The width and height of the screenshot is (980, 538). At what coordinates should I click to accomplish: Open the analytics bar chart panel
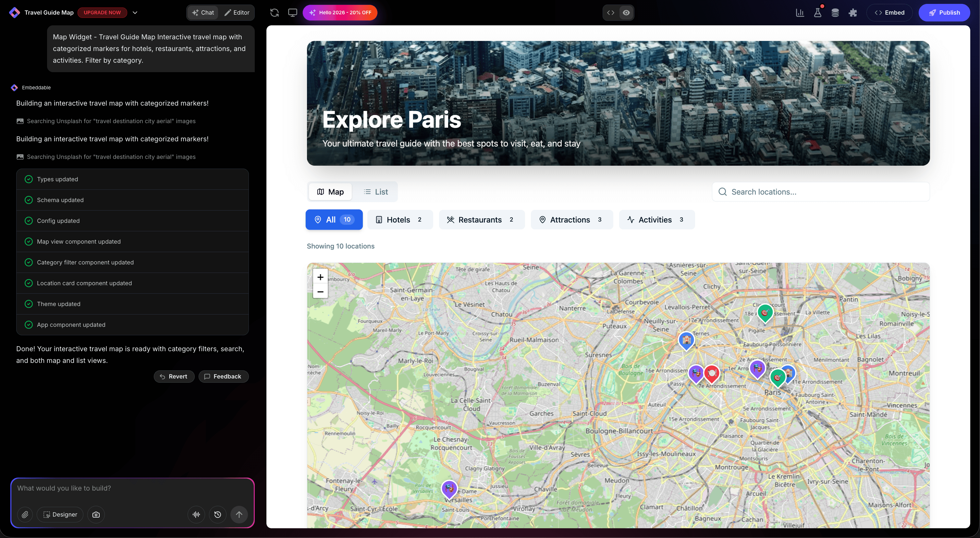click(x=800, y=13)
